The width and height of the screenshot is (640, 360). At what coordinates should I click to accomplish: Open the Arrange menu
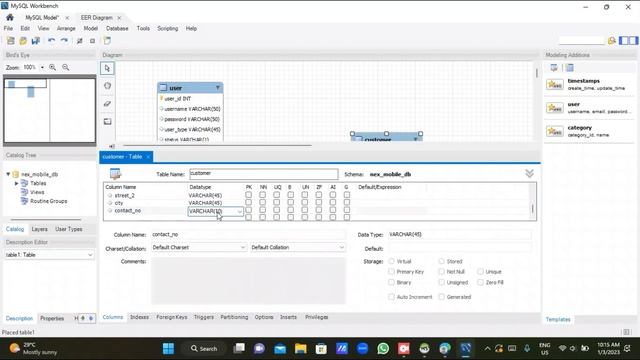point(66,29)
